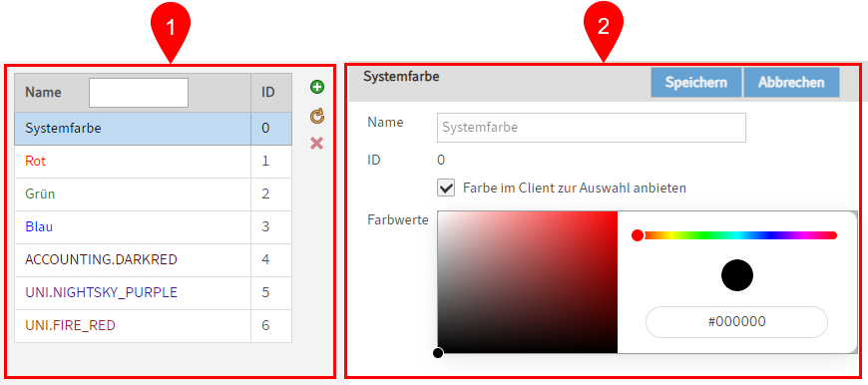Viewport: 868px width, 385px height.
Task: Select the Grün color row
Action: pyautogui.click(x=153, y=194)
